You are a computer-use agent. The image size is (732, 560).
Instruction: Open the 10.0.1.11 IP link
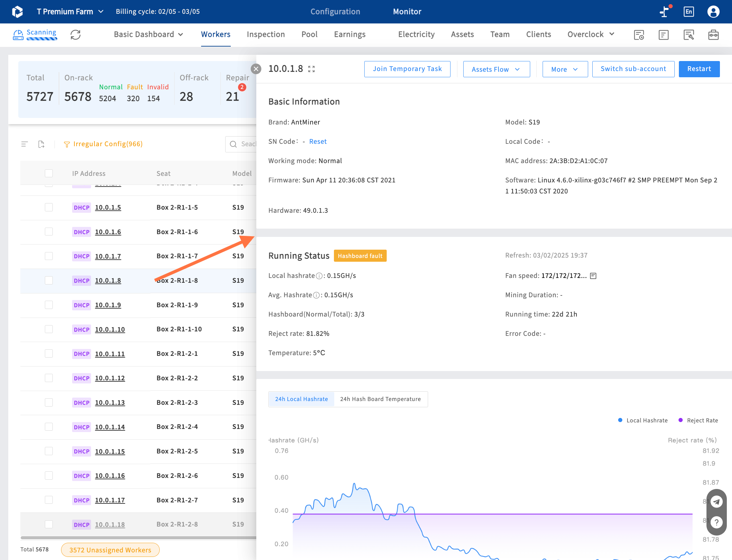pos(110,354)
